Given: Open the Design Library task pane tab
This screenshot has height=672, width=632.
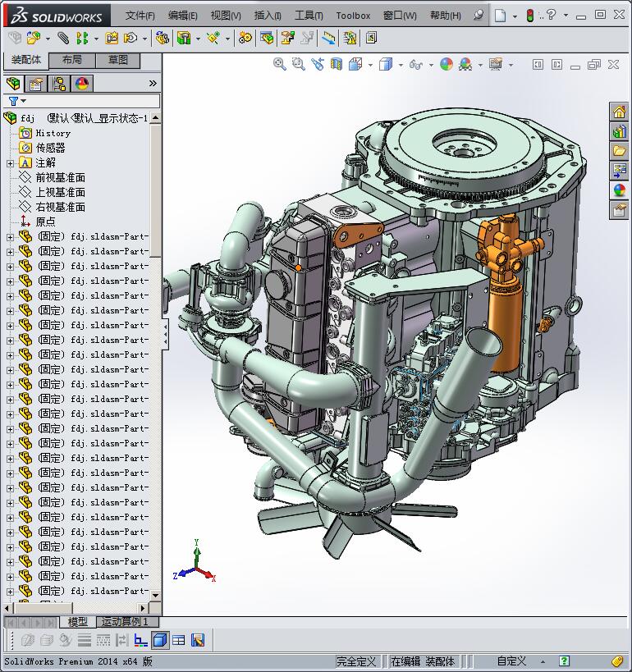Looking at the screenshot, I should click(619, 131).
